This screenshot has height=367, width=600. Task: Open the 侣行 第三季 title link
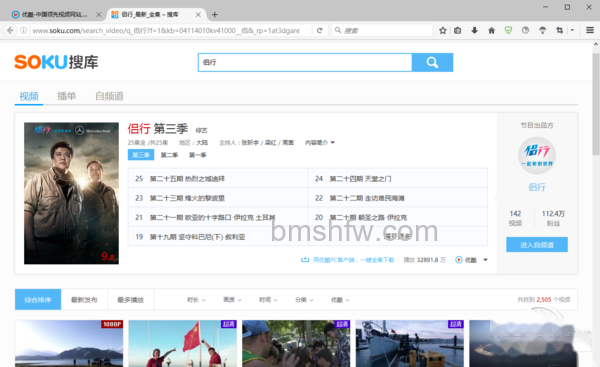(158, 129)
